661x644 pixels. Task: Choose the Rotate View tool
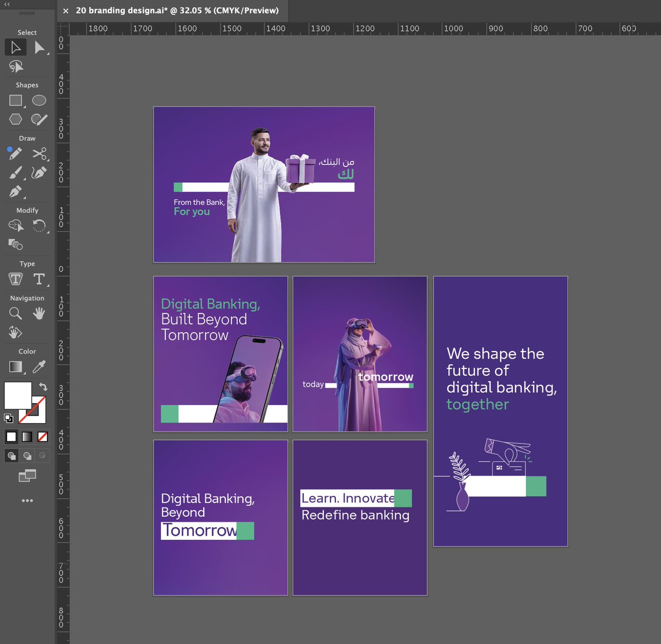(x=15, y=332)
